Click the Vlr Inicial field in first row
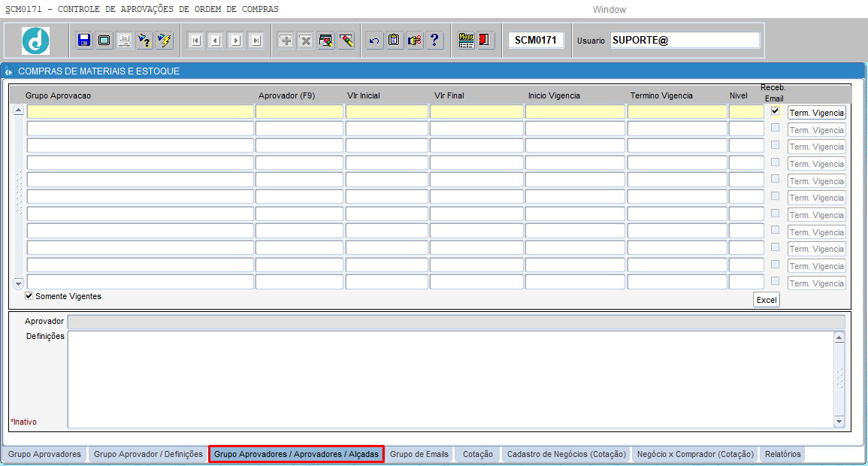The height and width of the screenshot is (466, 868). coord(386,112)
